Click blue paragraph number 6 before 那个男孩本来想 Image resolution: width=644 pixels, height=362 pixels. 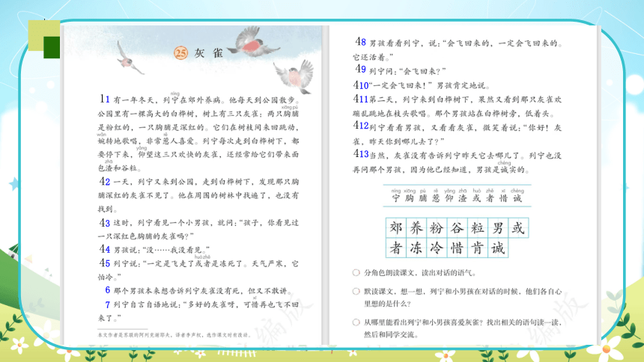[108, 290]
